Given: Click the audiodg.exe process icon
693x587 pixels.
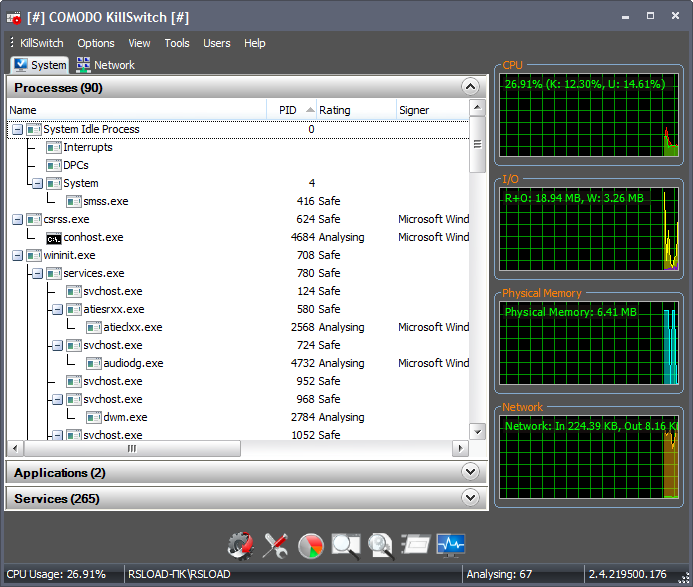Looking at the screenshot, I should coord(94,364).
